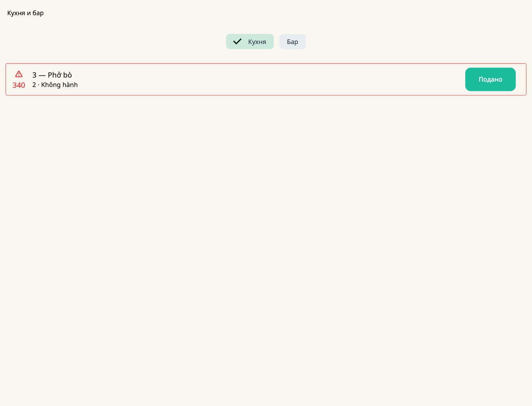The image size is (532, 406).
Task: Click the green Подано button
Action: (490, 79)
